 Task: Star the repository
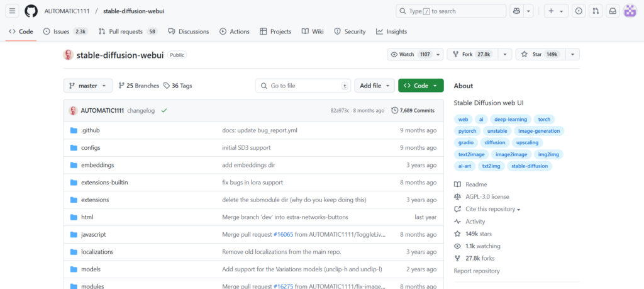click(541, 54)
